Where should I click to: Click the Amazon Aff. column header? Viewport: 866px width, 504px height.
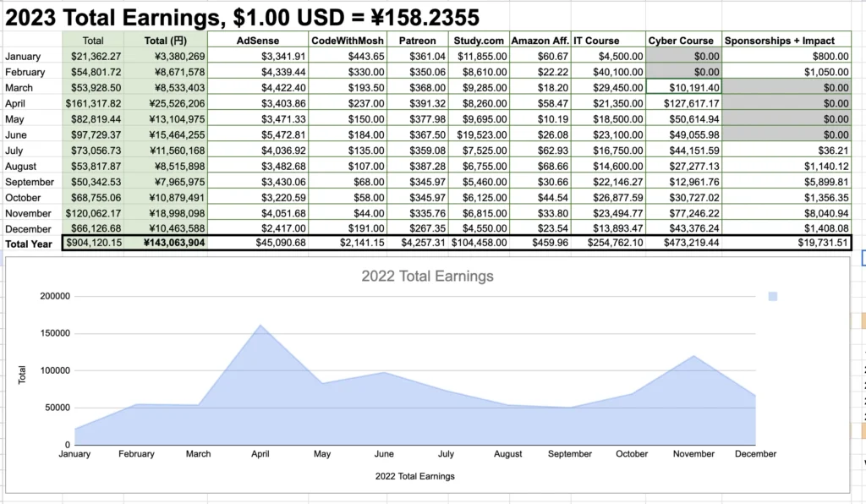540,40
